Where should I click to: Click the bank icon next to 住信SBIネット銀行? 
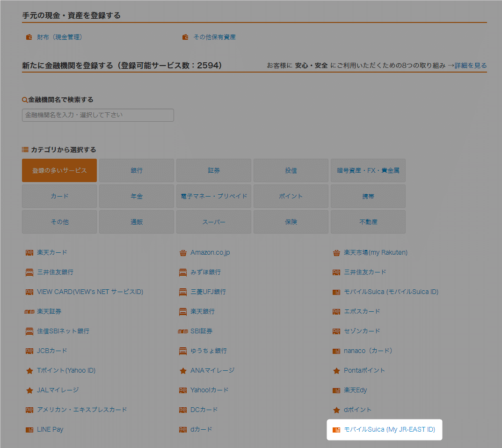29,331
